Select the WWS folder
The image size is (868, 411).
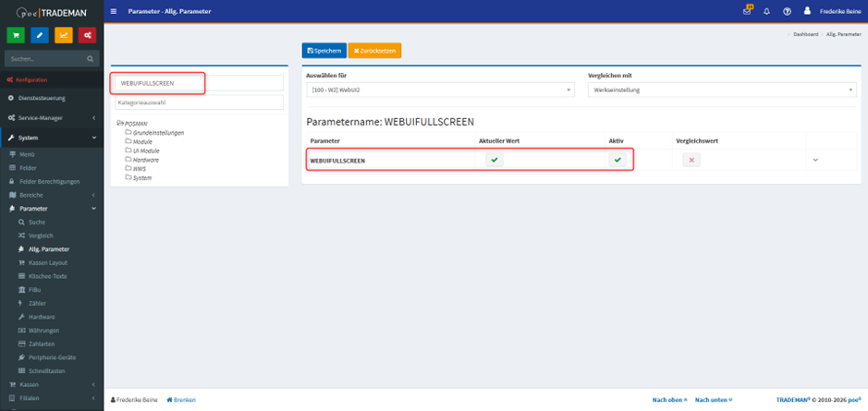(x=136, y=169)
